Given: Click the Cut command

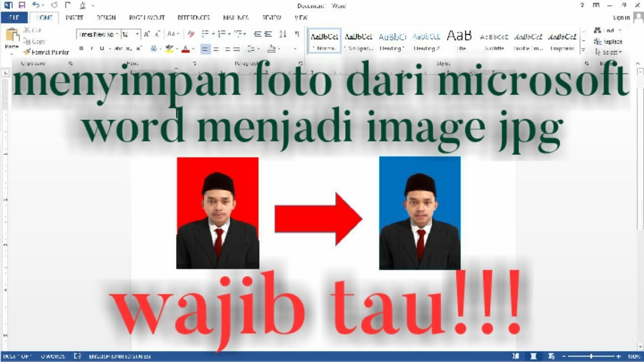Looking at the screenshot, I should [x=32, y=30].
